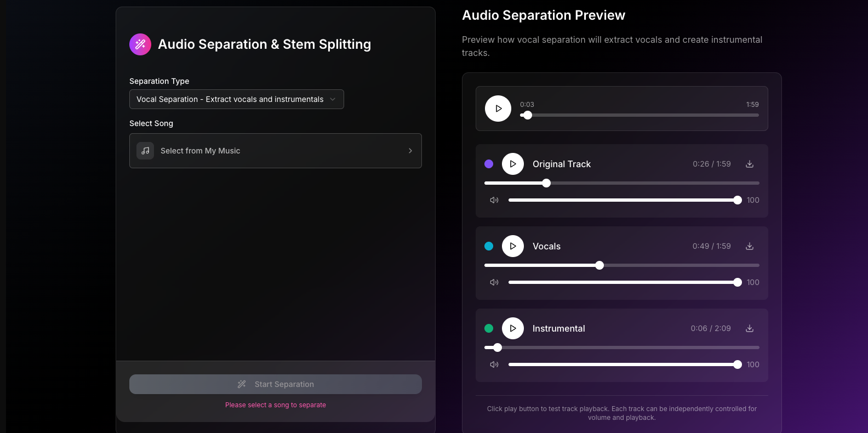Screen dimensions: 868x433
Task: Open Select from My Music picker
Action: pyautogui.click(x=275, y=151)
